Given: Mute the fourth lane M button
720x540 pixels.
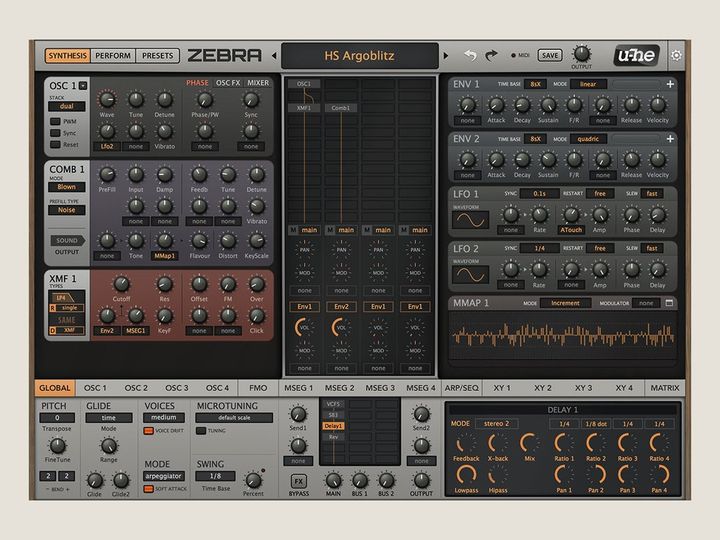Looking at the screenshot, I should pyautogui.click(x=403, y=230).
